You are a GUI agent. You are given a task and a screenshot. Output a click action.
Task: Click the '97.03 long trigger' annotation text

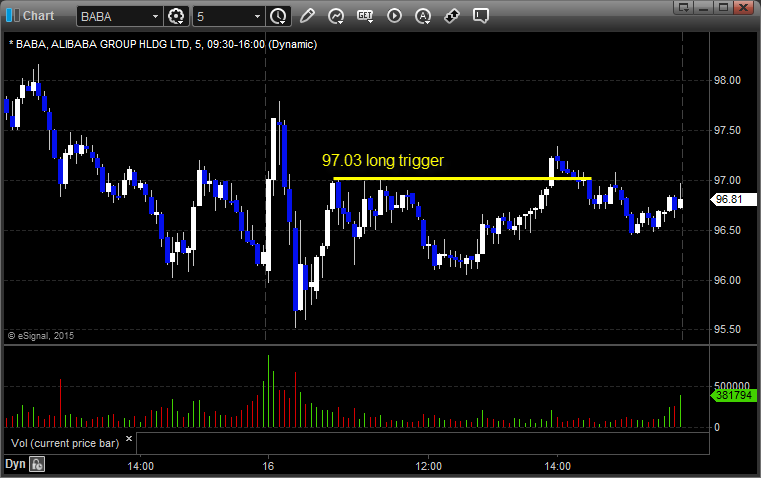coord(383,160)
